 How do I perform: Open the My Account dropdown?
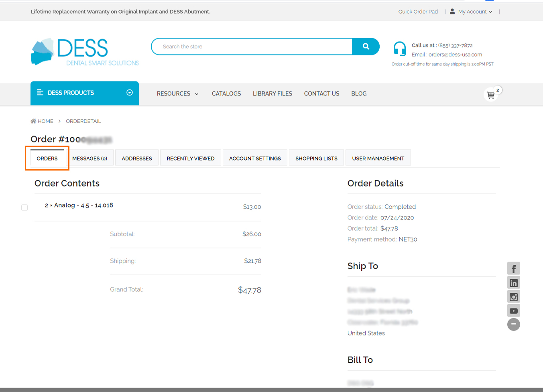(x=472, y=12)
